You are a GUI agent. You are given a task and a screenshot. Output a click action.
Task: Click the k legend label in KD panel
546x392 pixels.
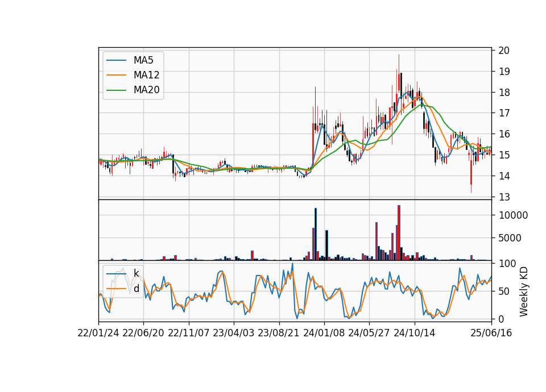[x=136, y=273]
